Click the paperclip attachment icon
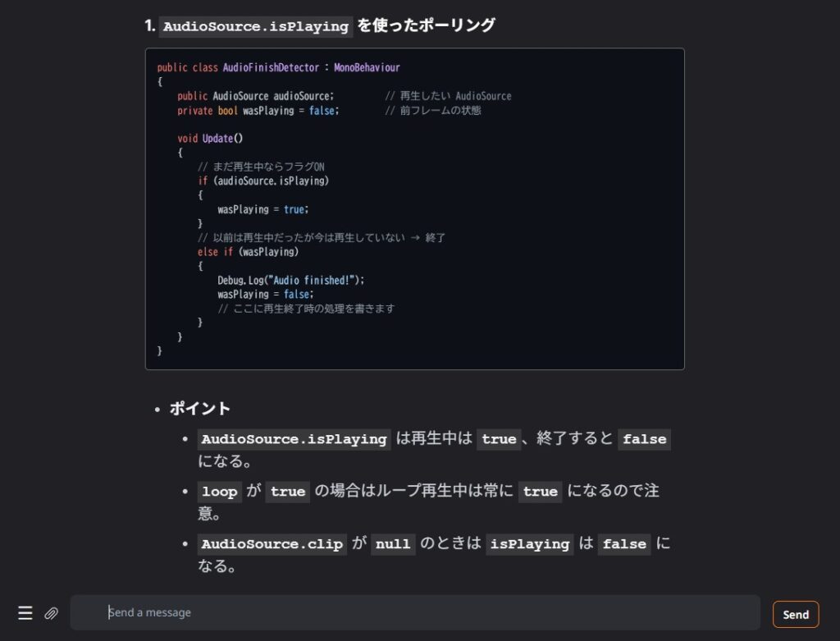The height and width of the screenshot is (641, 840). coord(51,612)
